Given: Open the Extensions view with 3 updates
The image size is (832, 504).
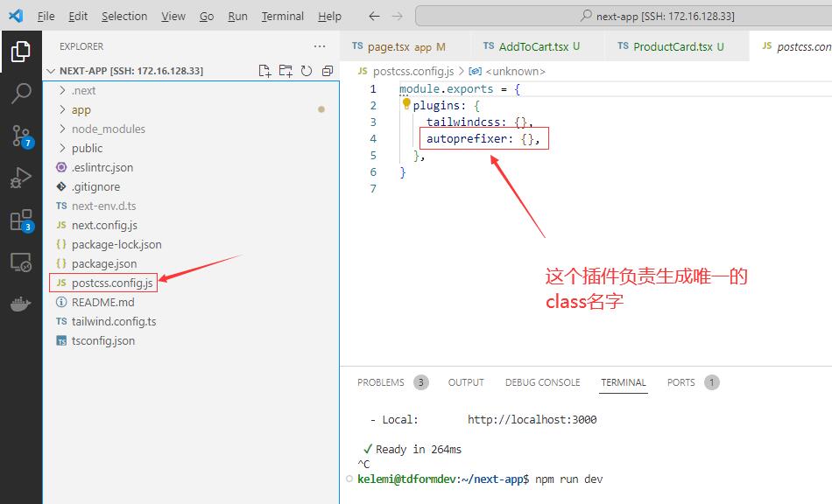Looking at the screenshot, I should click(x=21, y=220).
